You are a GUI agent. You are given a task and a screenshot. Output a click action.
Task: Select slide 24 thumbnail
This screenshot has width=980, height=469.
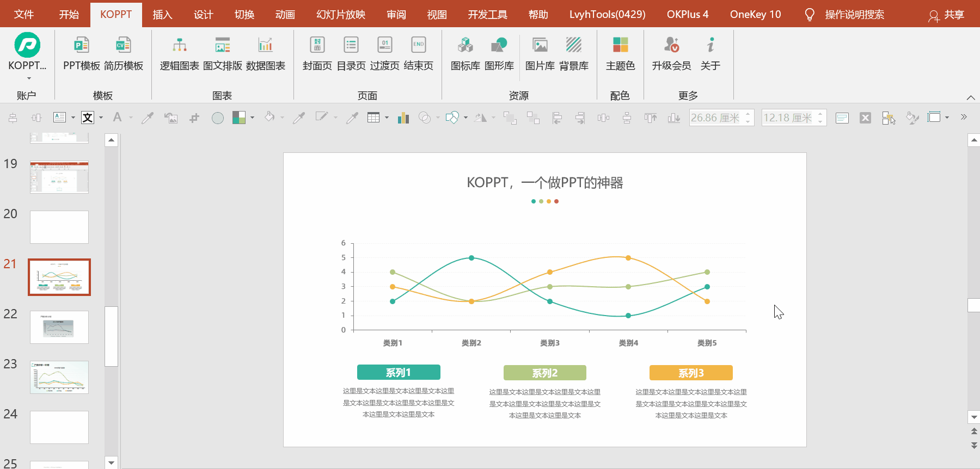coord(59,427)
